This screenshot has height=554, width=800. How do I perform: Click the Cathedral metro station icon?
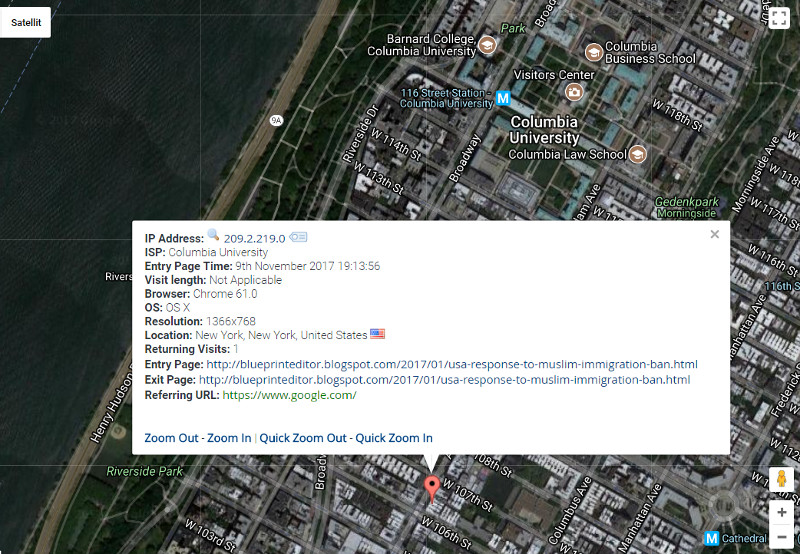pyautogui.click(x=711, y=538)
